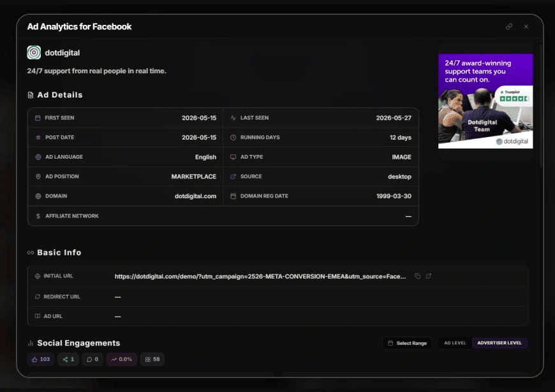This screenshot has height=392, width=555.
Task: Click the Ad Type monitor icon
Action: 233,157
